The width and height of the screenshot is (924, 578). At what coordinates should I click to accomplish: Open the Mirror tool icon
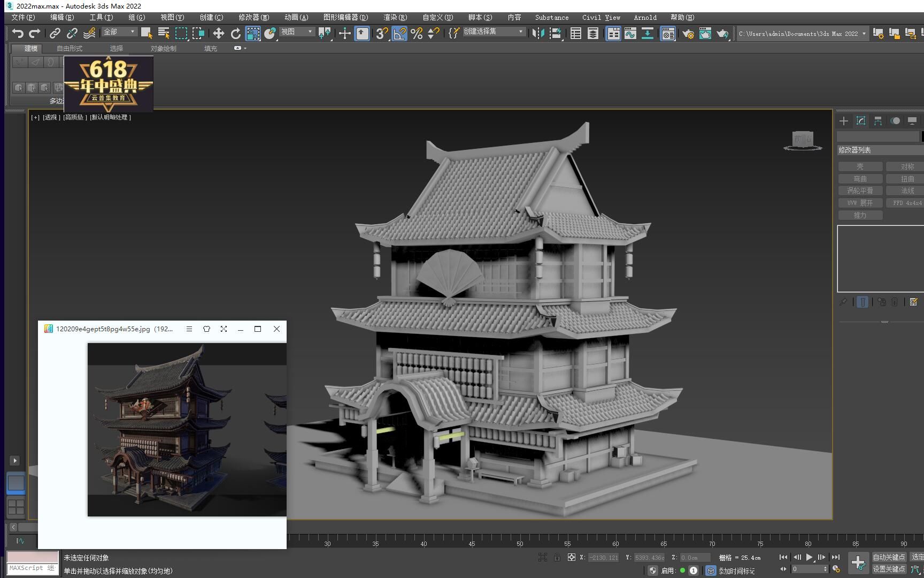(538, 33)
